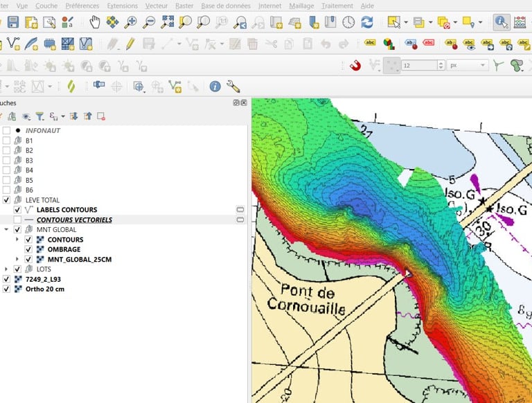Uncheck the LEVE TOTAL group

pos(6,200)
